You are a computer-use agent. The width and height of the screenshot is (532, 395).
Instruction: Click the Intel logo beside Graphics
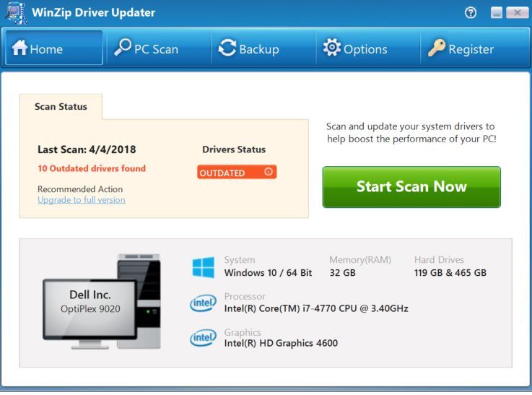(203, 337)
